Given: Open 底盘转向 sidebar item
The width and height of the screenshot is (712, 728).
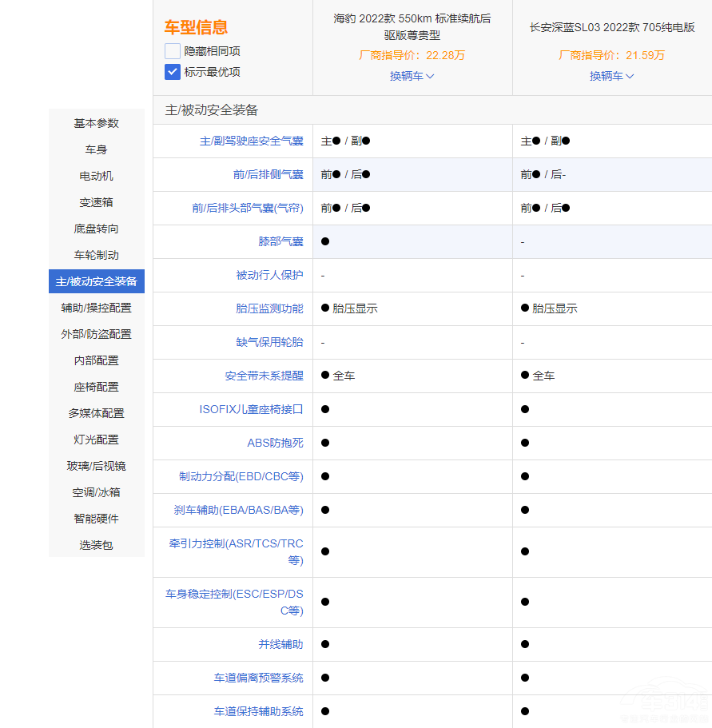Looking at the screenshot, I should click(97, 229).
